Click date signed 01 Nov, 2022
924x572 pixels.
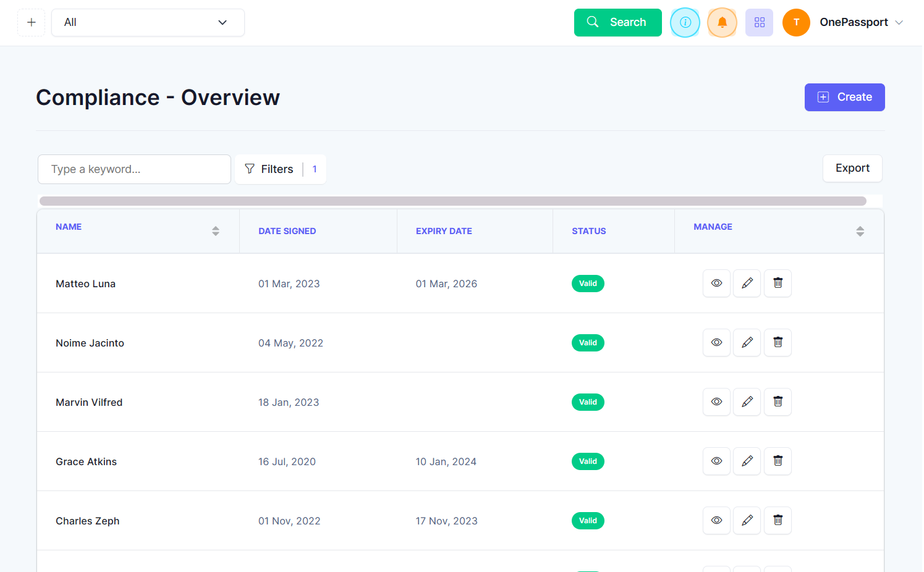click(x=289, y=521)
